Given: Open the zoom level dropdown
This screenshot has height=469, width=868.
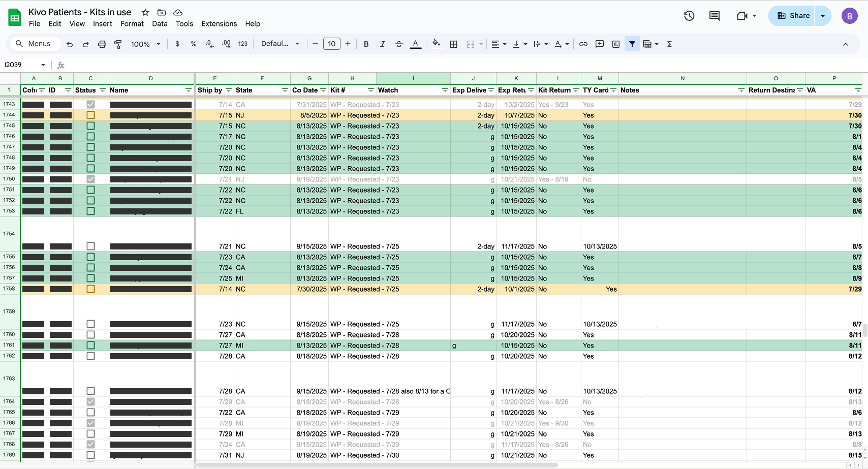Looking at the screenshot, I should click(x=145, y=44).
